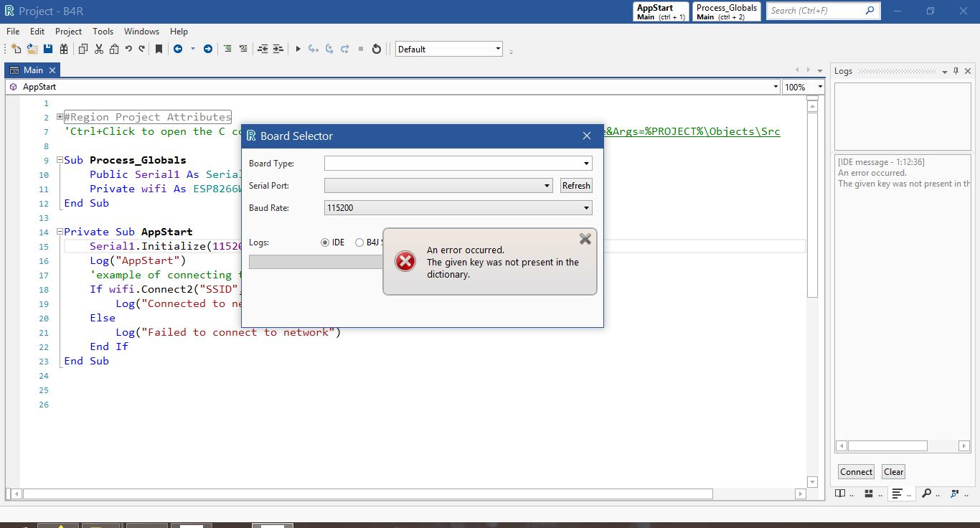Screen dimensions: 980x528
Task: Click the editor vertical scrollbar thumb
Action: coord(812,204)
